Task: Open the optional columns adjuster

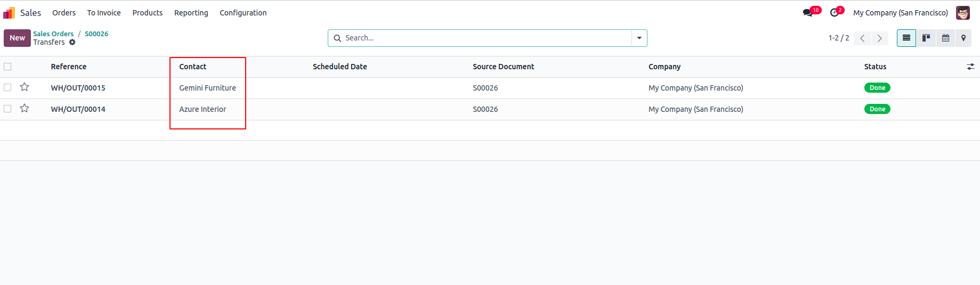Action: [970, 67]
